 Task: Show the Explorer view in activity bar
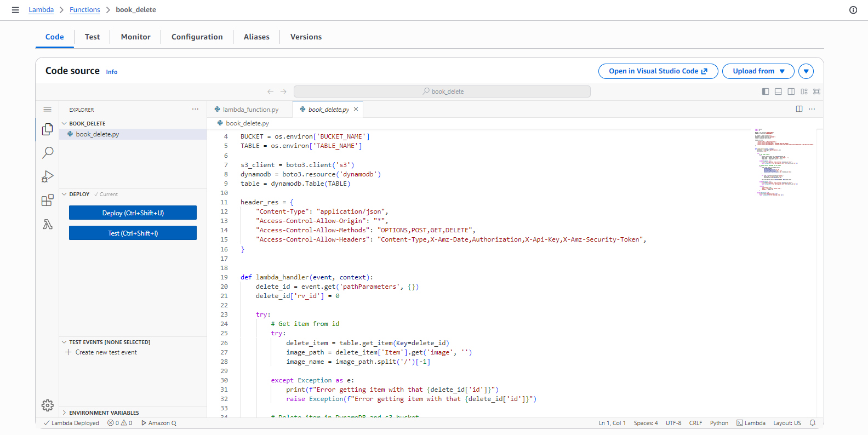pyautogui.click(x=48, y=129)
